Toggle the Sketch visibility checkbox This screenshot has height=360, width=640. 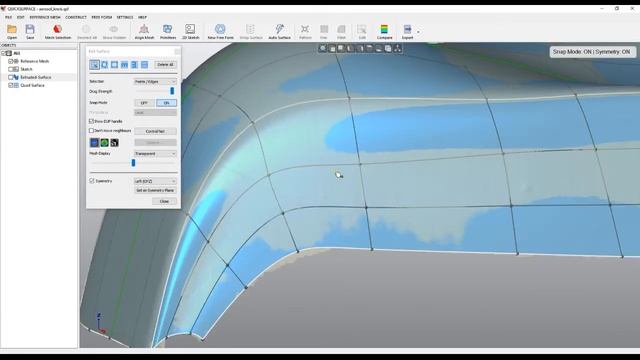coord(11,69)
